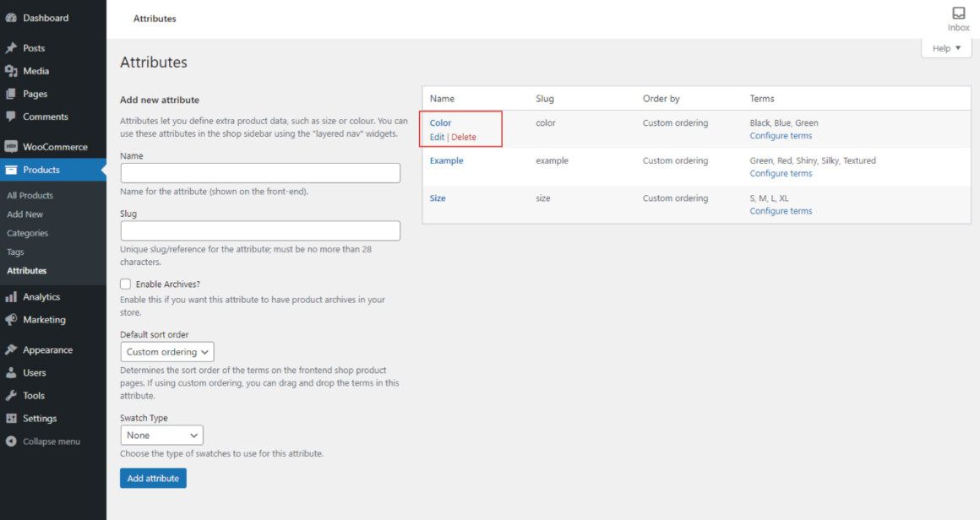Click 'S, M, L, XL' terms text
The width and height of the screenshot is (980, 520).
coord(769,198)
